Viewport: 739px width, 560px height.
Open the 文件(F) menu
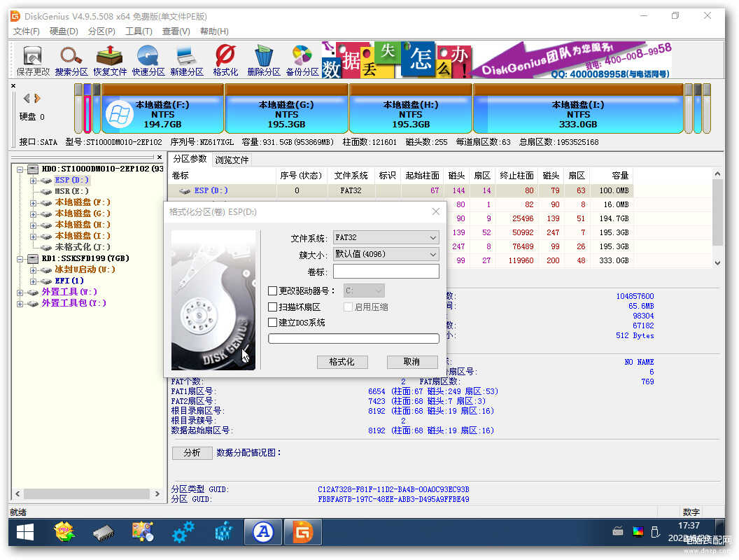(27, 31)
